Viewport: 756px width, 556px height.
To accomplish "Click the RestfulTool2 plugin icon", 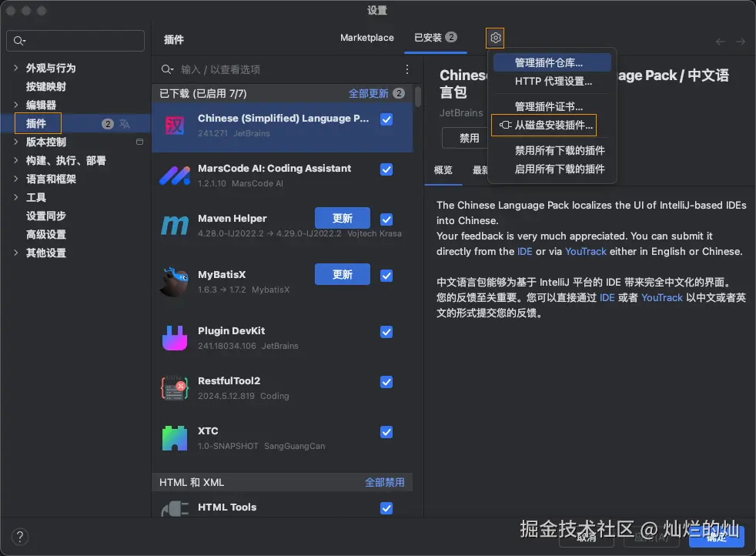I will click(x=175, y=388).
